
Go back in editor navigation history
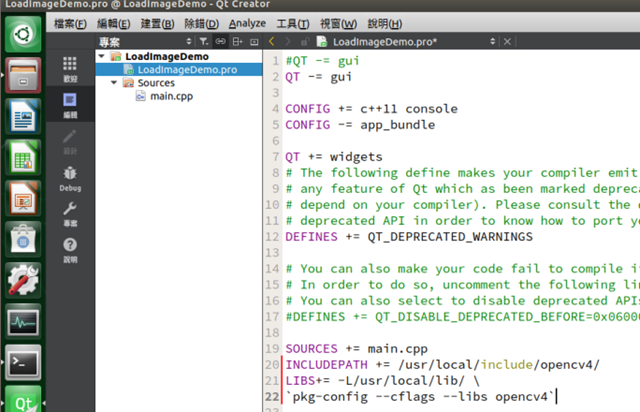[x=272, y=41]
